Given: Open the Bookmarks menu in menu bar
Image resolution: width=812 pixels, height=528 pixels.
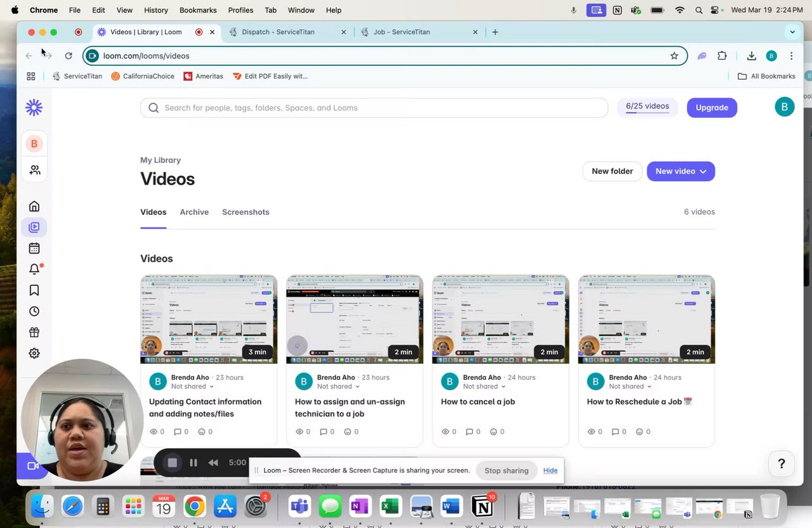Looking at the screenshot, I should (x=198, y=10).
